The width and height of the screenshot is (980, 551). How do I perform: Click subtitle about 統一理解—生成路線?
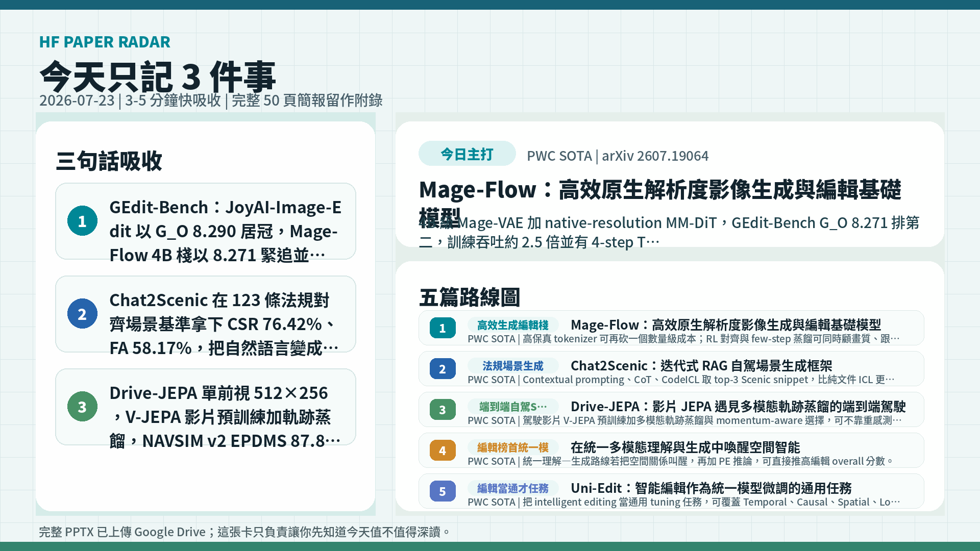[x=681, y=461]
